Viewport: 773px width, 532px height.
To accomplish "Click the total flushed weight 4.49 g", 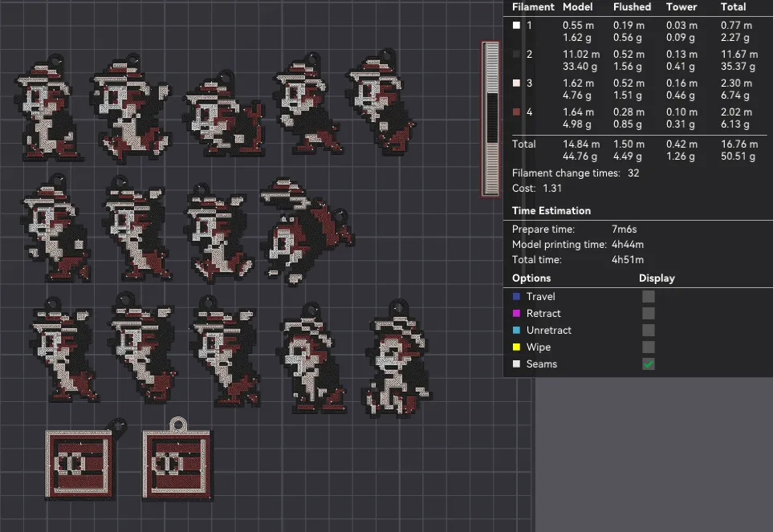I will (628, 156).
